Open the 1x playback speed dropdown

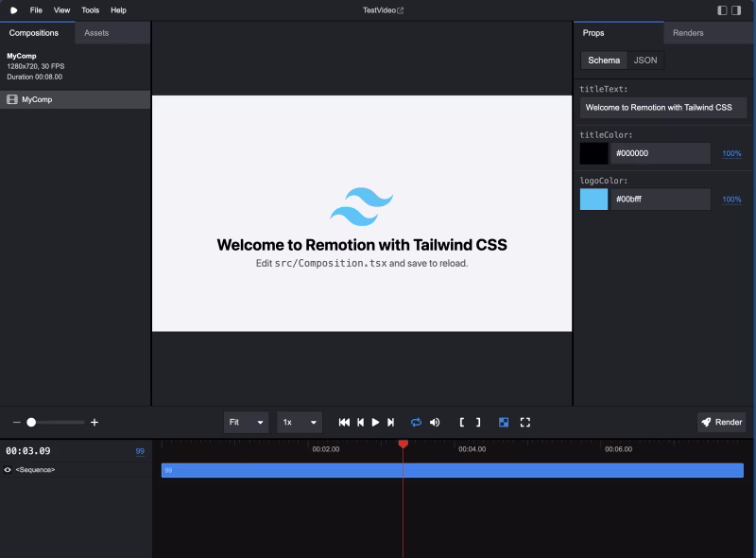(300, 423)
